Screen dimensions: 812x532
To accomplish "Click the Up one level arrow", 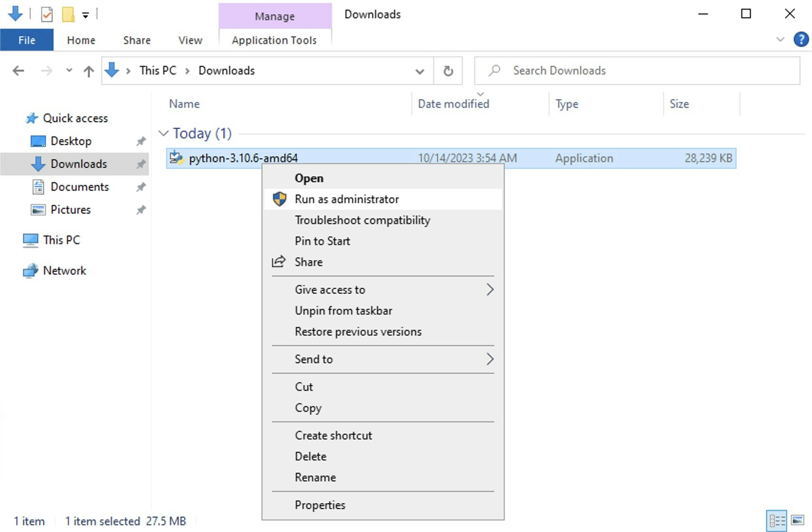I will pyautogui.click(x=89, y=71).
